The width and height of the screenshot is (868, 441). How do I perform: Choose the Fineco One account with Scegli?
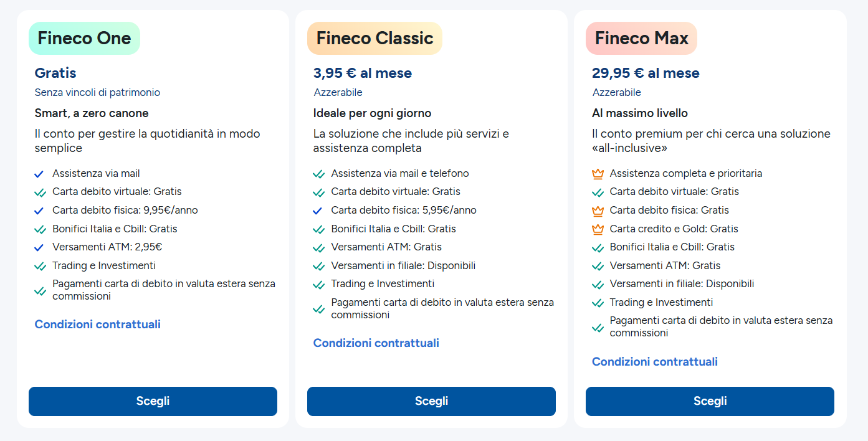153,401
